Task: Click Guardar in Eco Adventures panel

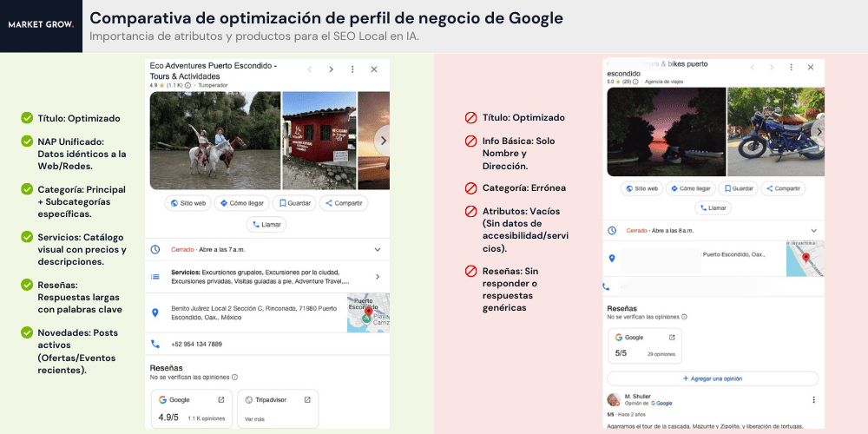Action: pos(294,203)
